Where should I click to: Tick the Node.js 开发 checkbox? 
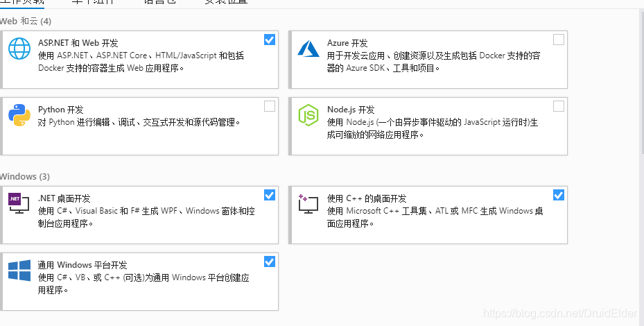click(559, 107)
